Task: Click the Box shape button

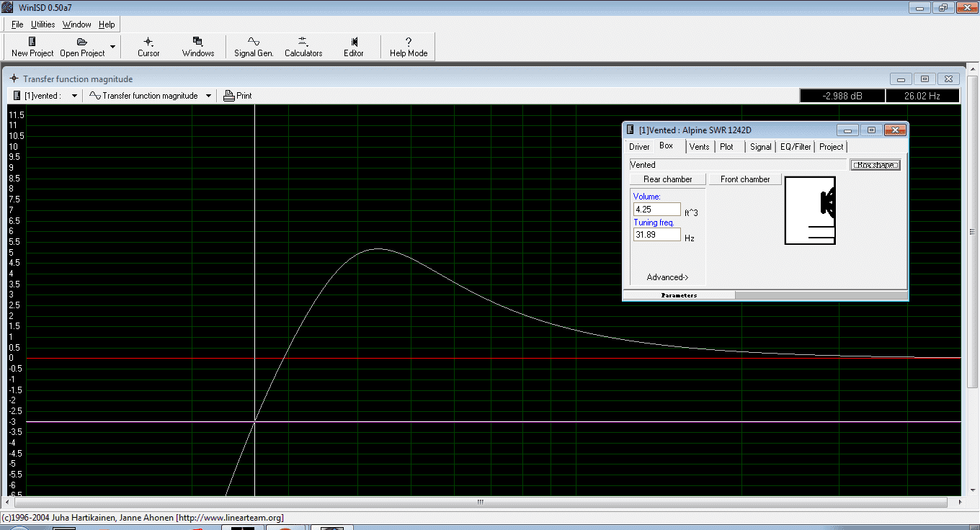Action: [875, 165]
